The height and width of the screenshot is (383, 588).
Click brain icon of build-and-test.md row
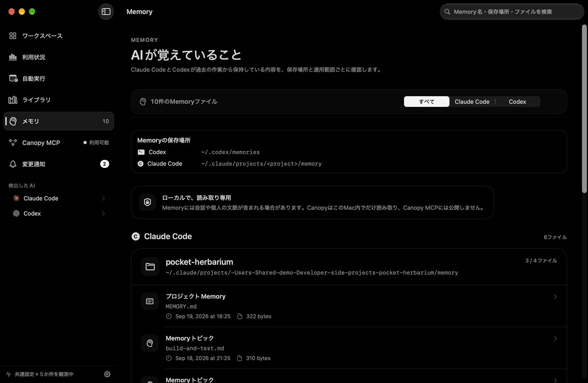(x=150, y=343)
